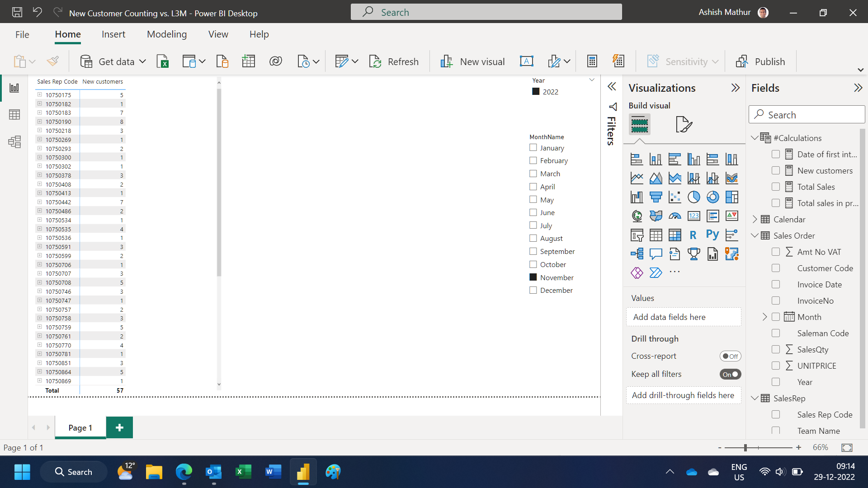Check the March month slicer box
Screen dimensions: 868x488
click(533, 174)
